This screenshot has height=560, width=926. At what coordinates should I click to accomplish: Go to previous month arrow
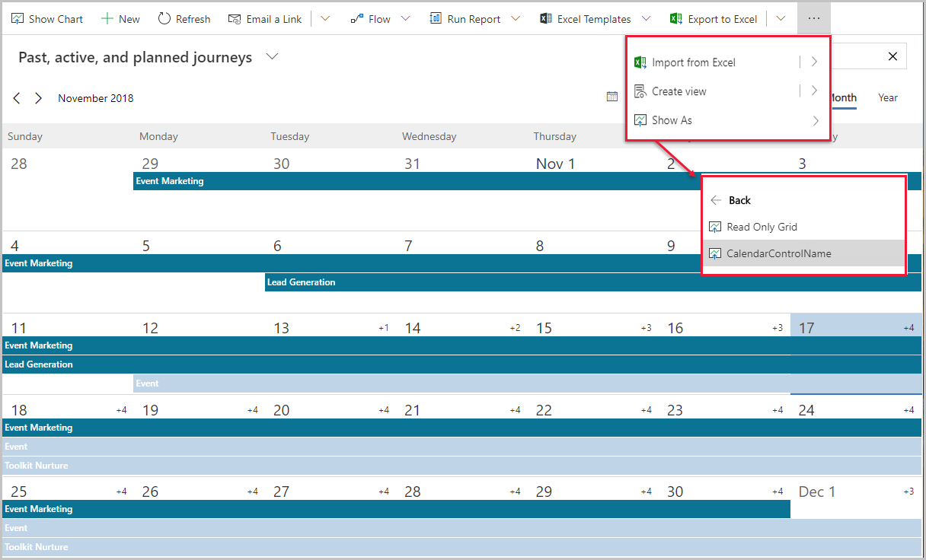[x=17, y=98]
